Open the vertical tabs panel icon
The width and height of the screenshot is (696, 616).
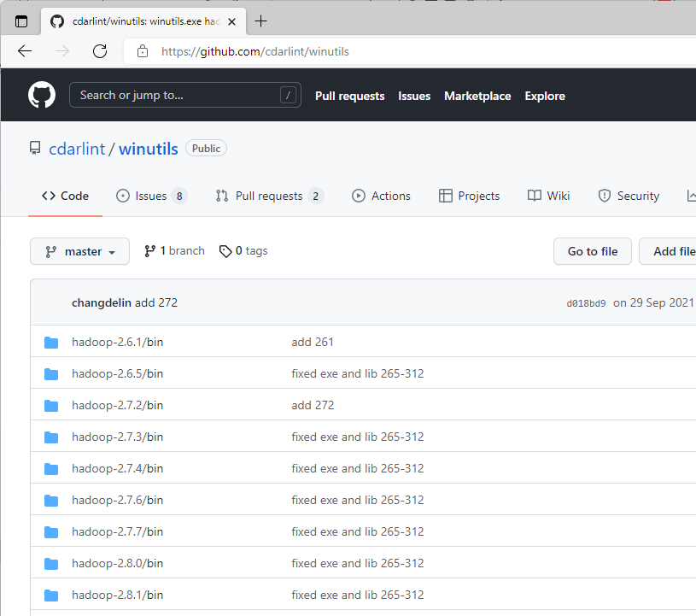(x=20, y=21)
